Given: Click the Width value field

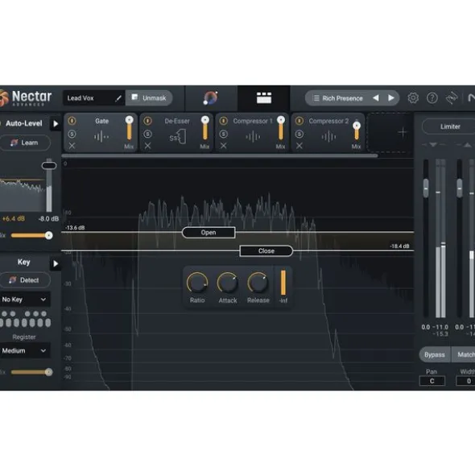Looking at the screenshot, I should [466, 381].
